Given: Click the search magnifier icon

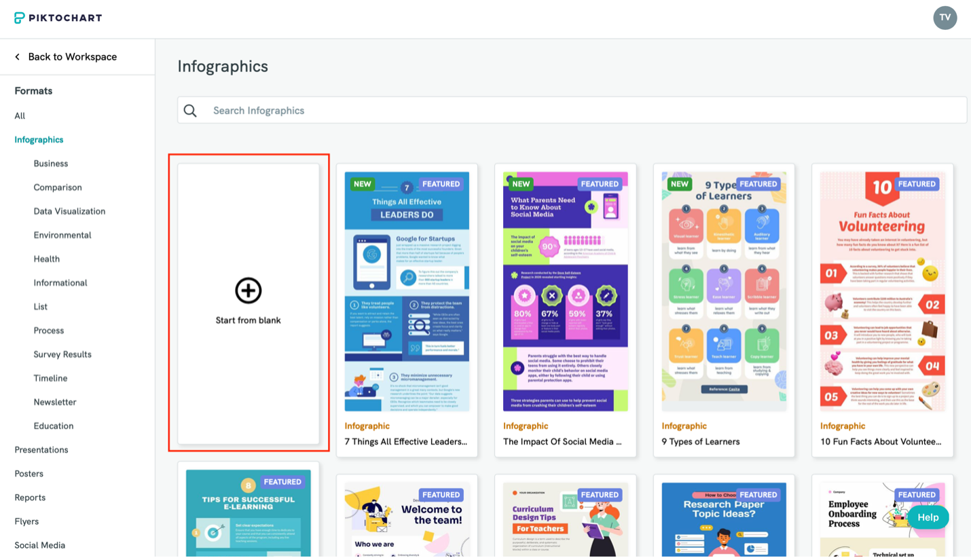Looking at the screenshot, I should pyautogui.click(x=189, y=110).
